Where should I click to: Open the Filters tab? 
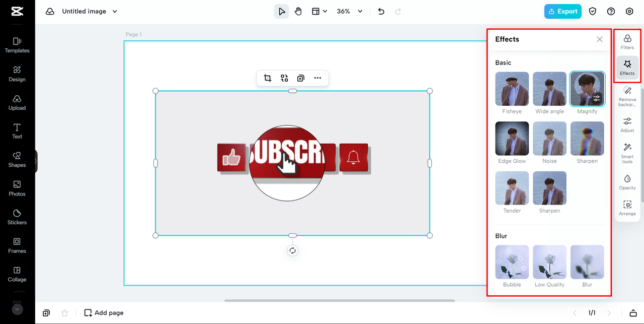[627, 42]
